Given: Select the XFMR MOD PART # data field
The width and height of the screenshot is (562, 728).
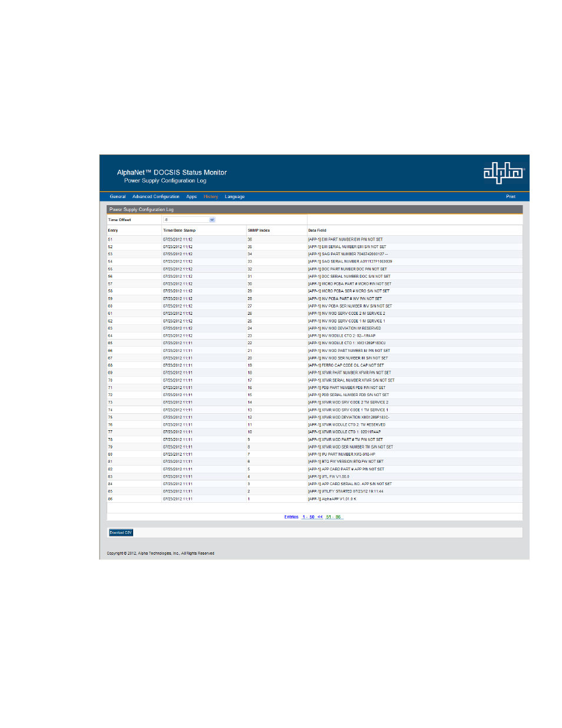Looking at the screenshot, I should 345,440.
